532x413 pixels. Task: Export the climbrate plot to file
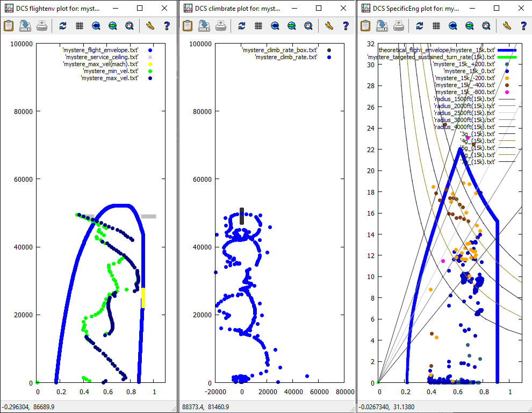pos(204,25)
